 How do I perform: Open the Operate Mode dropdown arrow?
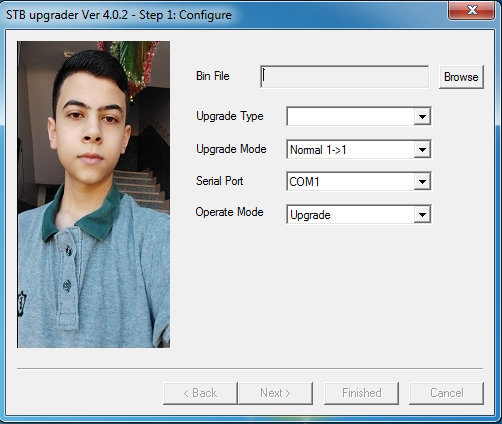(x=422, y=214)
